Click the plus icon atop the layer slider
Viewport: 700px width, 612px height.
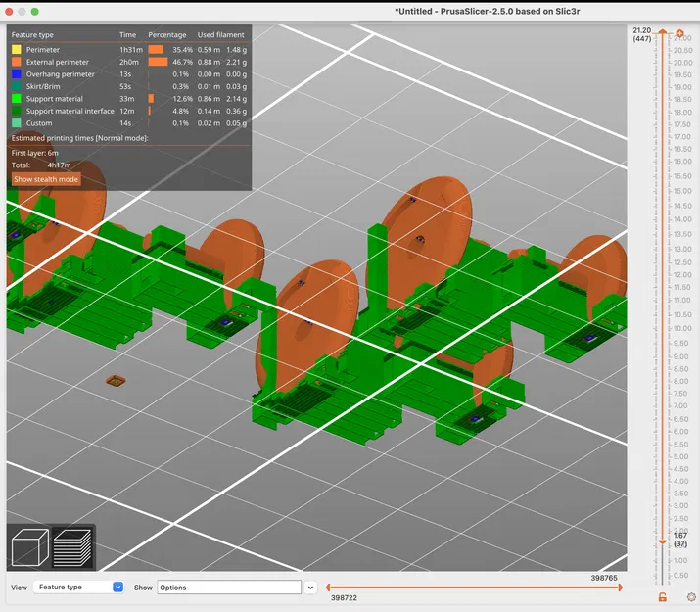679,33
